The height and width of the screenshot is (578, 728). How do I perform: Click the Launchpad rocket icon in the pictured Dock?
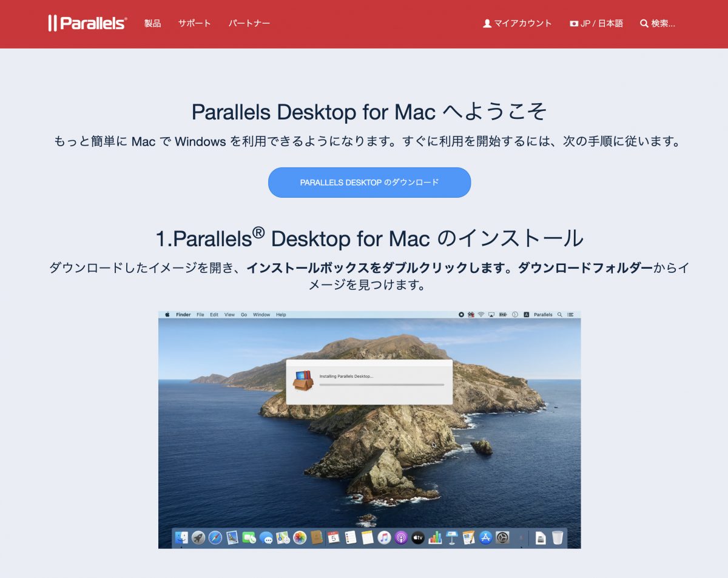pyautogui.click(x=198, y=537)
